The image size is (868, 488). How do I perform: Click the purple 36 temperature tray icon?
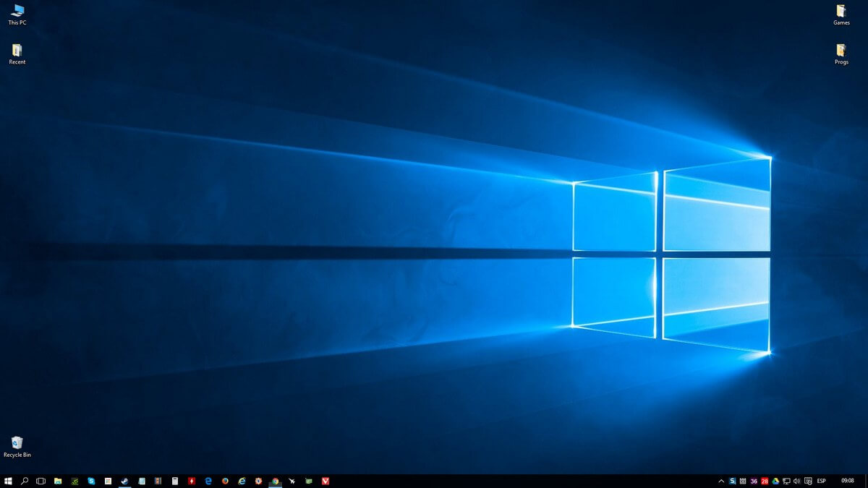(754, 481)
